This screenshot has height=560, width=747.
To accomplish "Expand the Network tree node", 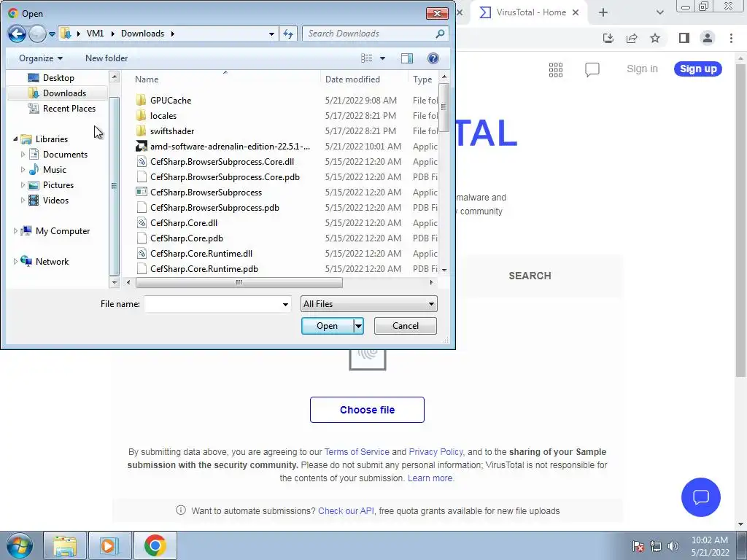I will coord(15,262).
